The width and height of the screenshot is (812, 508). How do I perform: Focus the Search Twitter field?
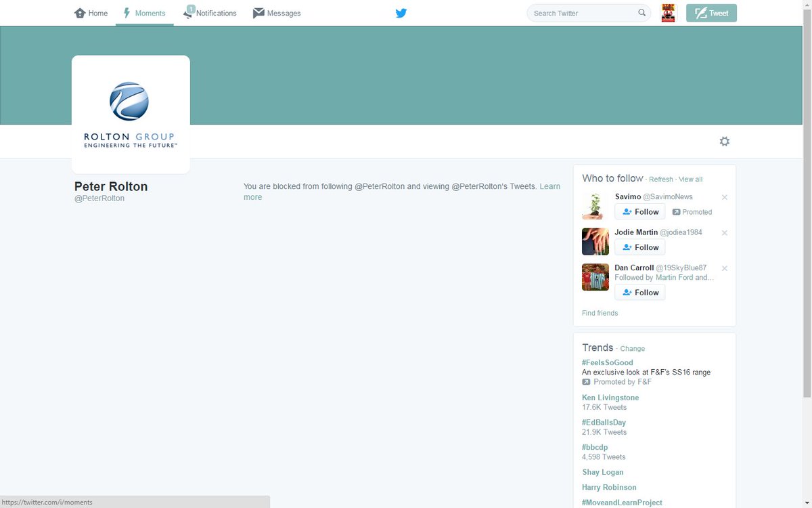coord(589,13)
